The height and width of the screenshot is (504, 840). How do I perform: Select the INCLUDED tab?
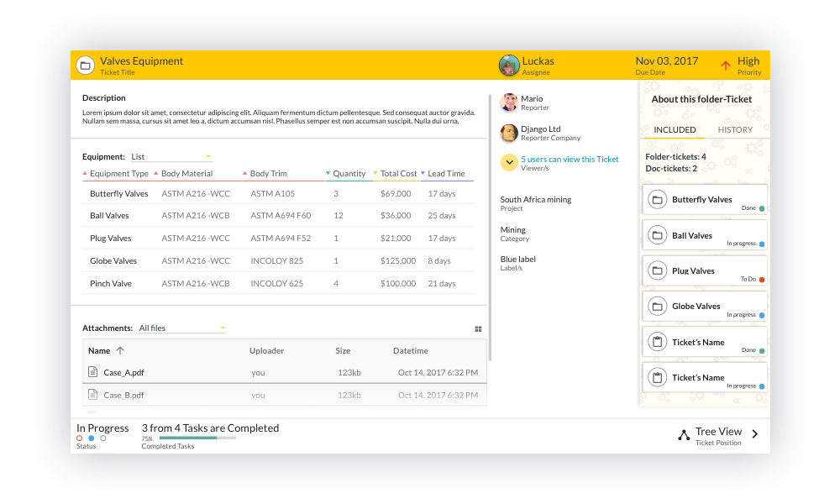pos(675,130)
